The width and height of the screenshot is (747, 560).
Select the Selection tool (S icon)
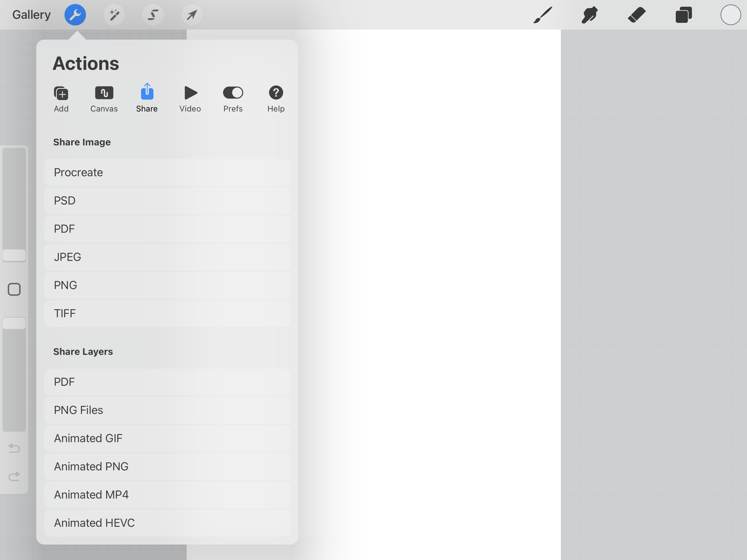point(153,15)
